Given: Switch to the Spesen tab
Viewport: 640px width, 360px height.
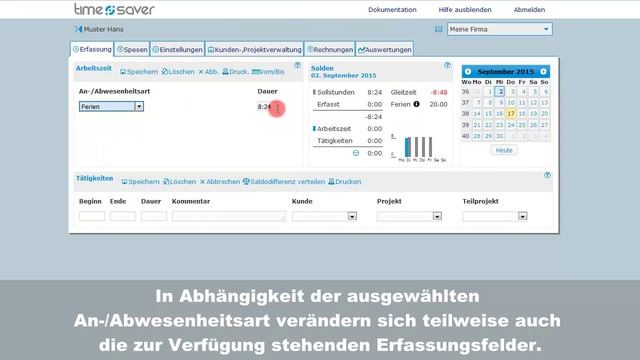Looking at the screenshot, I should click(132, 49).
